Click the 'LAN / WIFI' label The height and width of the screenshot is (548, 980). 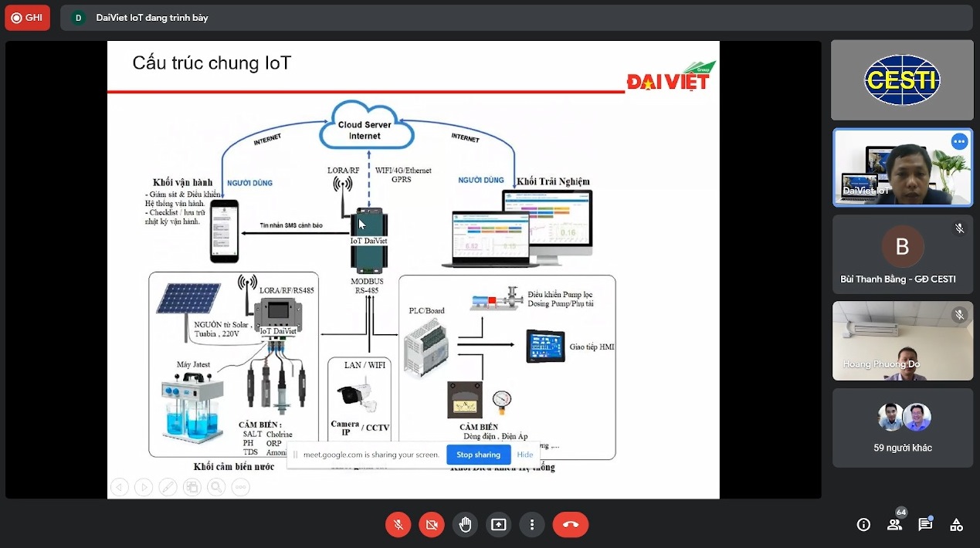coord(365,364)
